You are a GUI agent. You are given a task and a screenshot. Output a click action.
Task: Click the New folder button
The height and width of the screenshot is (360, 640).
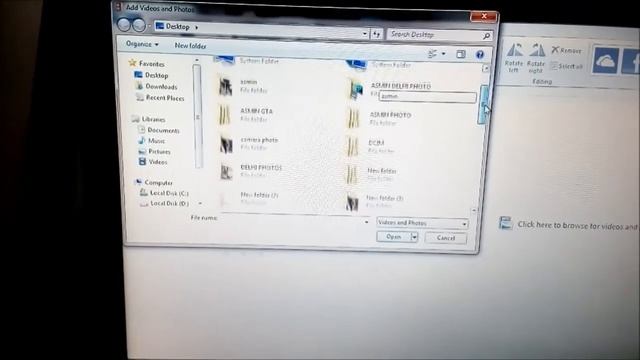(x=190, y=46)
